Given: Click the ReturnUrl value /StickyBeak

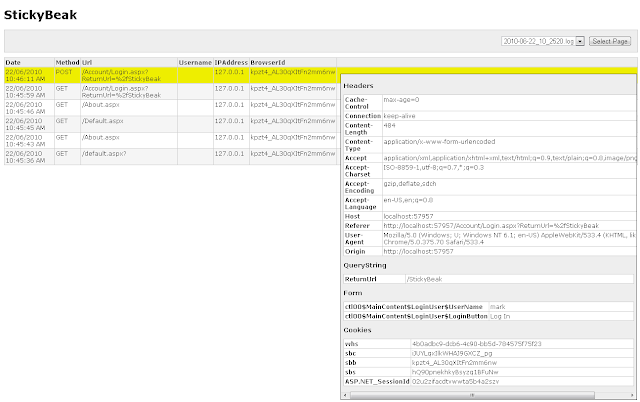Looking at the screenshot, I should pyautogui.click(x=424, y=279).
